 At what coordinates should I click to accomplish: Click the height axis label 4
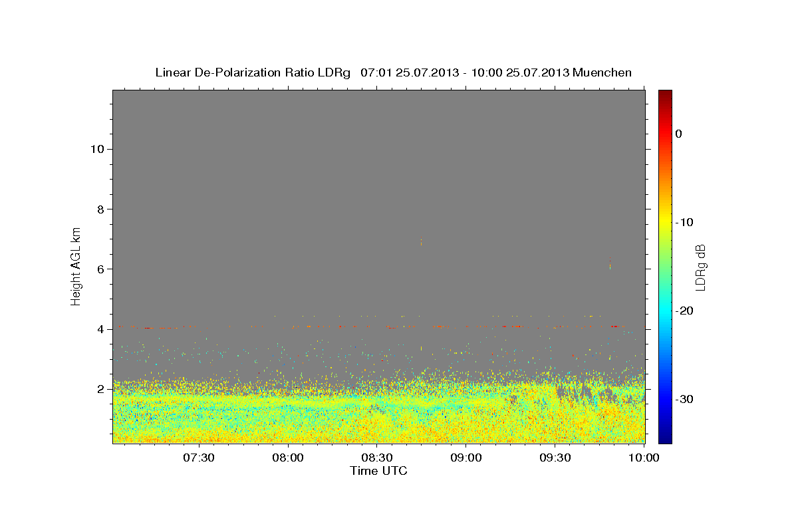(99, 329)
